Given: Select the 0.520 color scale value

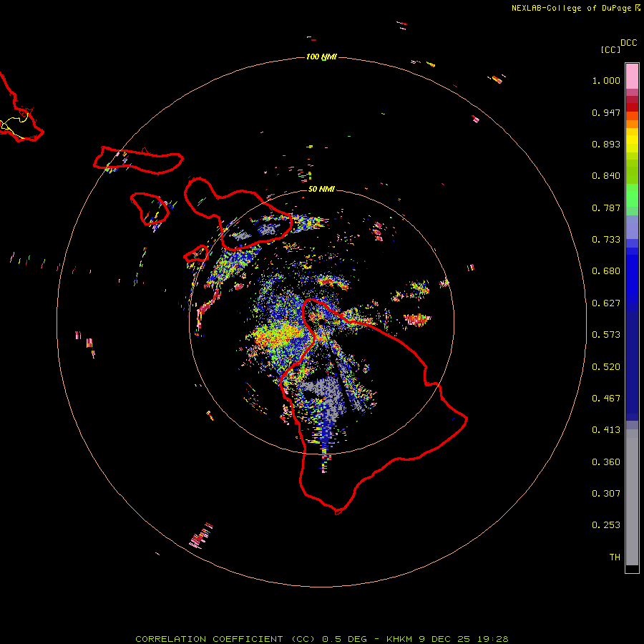Looking at the screenshot, I should [x=606, y=367].
